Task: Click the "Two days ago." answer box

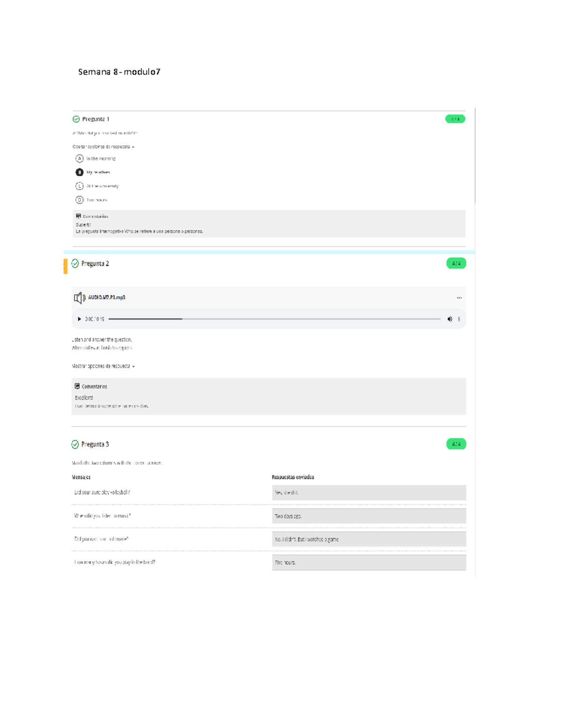Action: pos(369,516)
